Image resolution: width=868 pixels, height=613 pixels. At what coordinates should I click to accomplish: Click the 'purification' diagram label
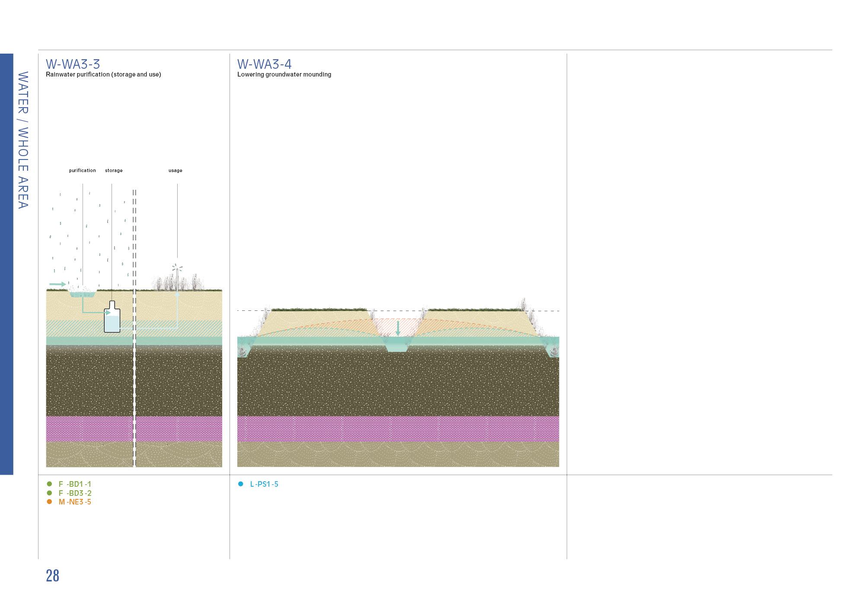pos(82,170)
